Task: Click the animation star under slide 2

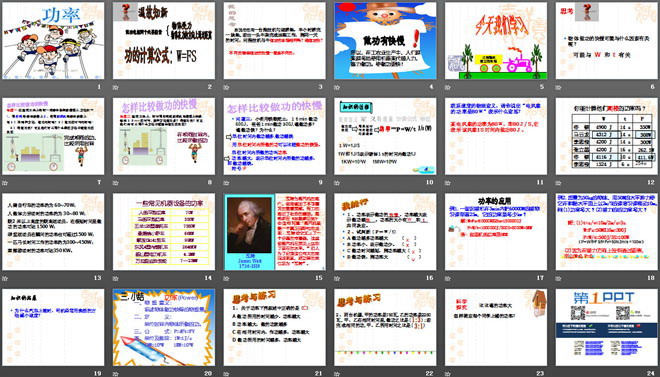Action: pyautogui.click(x=116, y=88)
